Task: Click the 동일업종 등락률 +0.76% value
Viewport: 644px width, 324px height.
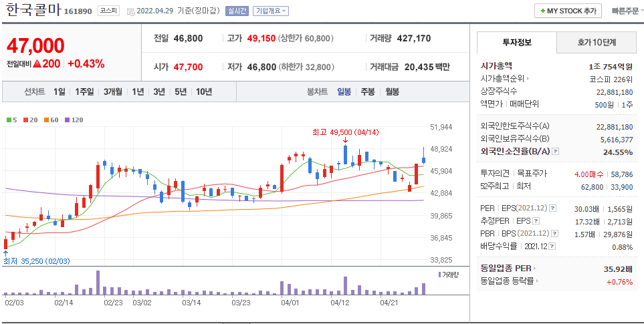Action: tap(619, 282)
